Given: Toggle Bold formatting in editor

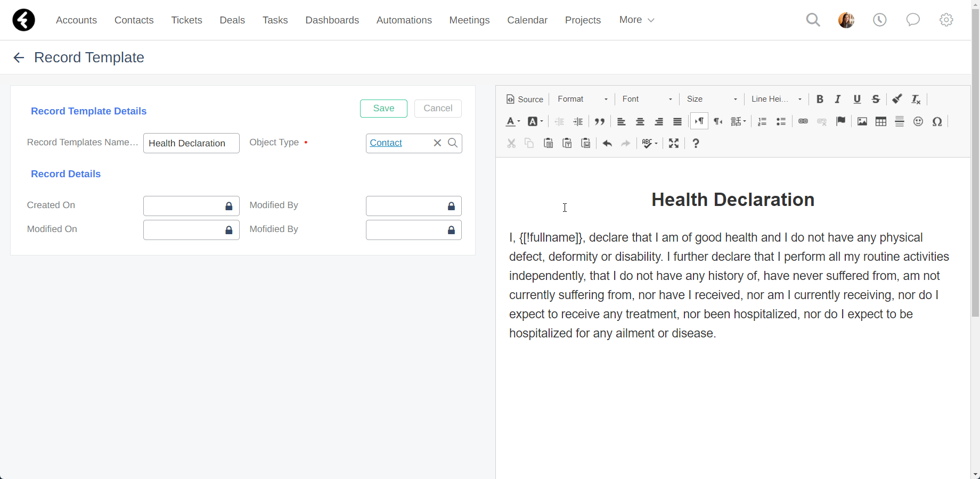Looking at the screenshot, I should (x=820, y=99).
